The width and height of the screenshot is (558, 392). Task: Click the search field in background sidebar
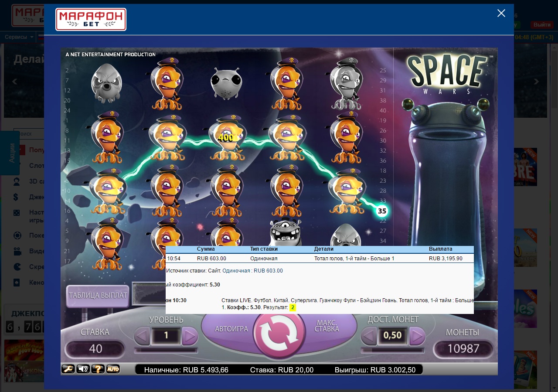click(29, 134)
